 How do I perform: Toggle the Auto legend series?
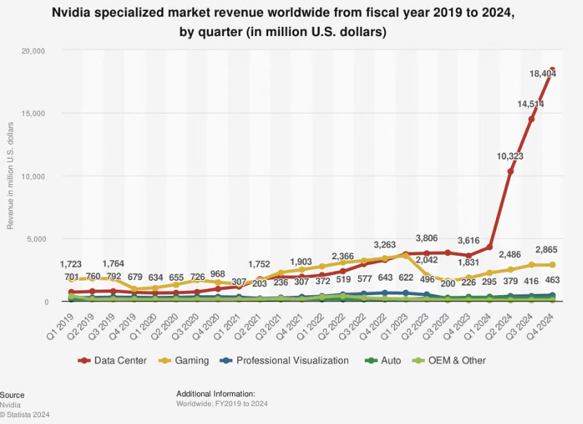pyautogui.click(x=383, y=360)
